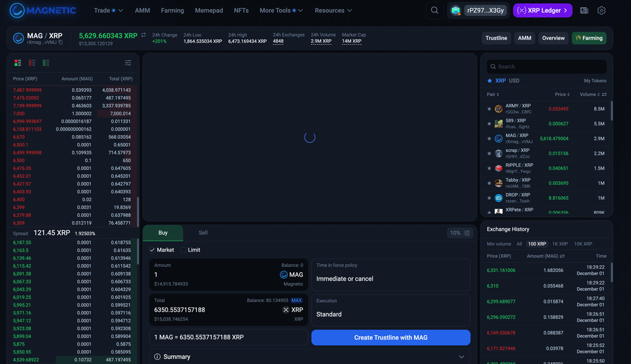Click Create Trustline with MAG button

coord(391,338)
